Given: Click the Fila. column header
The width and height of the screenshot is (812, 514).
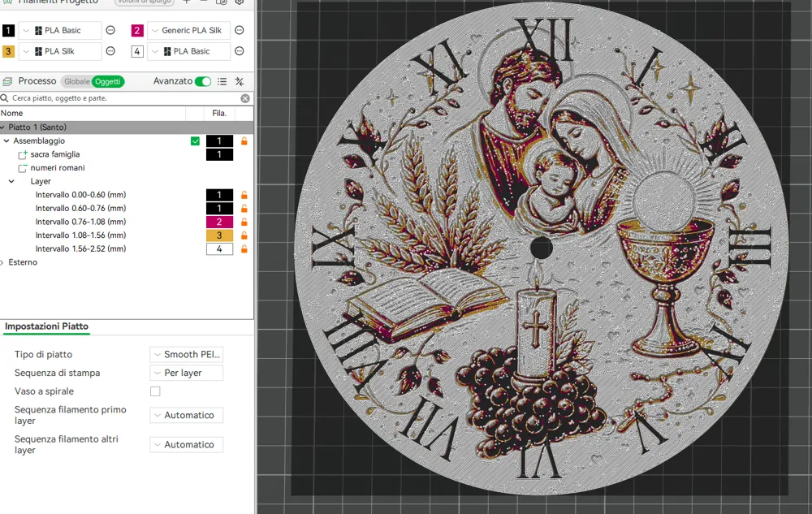Looking at the screenshot, I should (219, 114).
